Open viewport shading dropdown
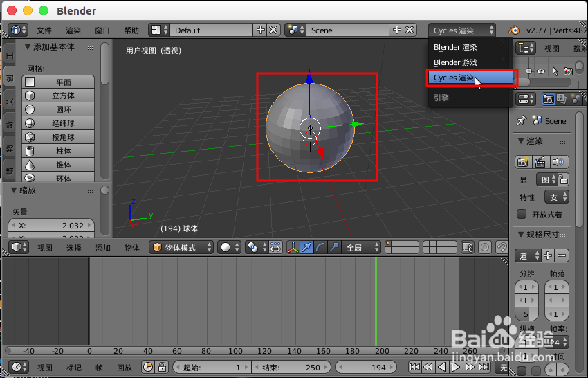 tap(229, 247)
